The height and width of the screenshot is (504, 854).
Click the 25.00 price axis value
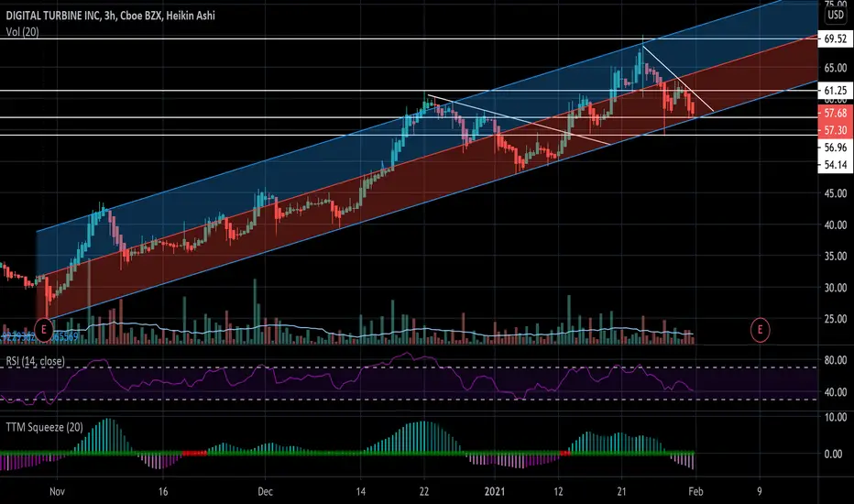(836, 319)
